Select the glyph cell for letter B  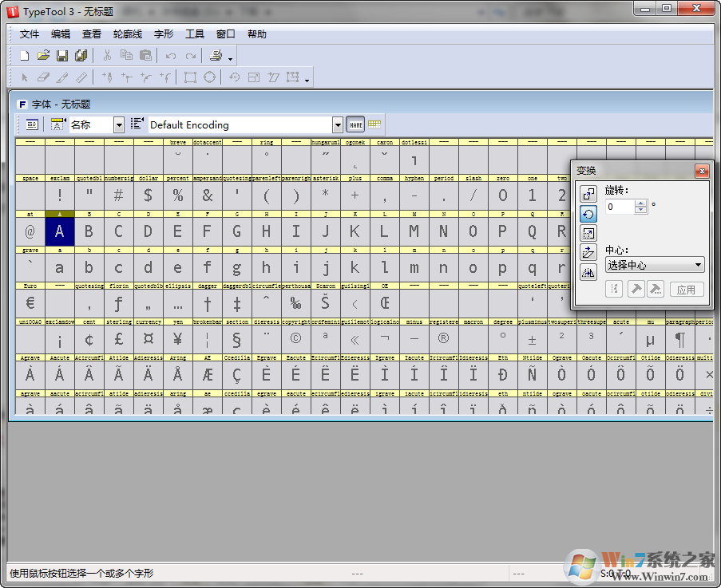click(88, 231)
